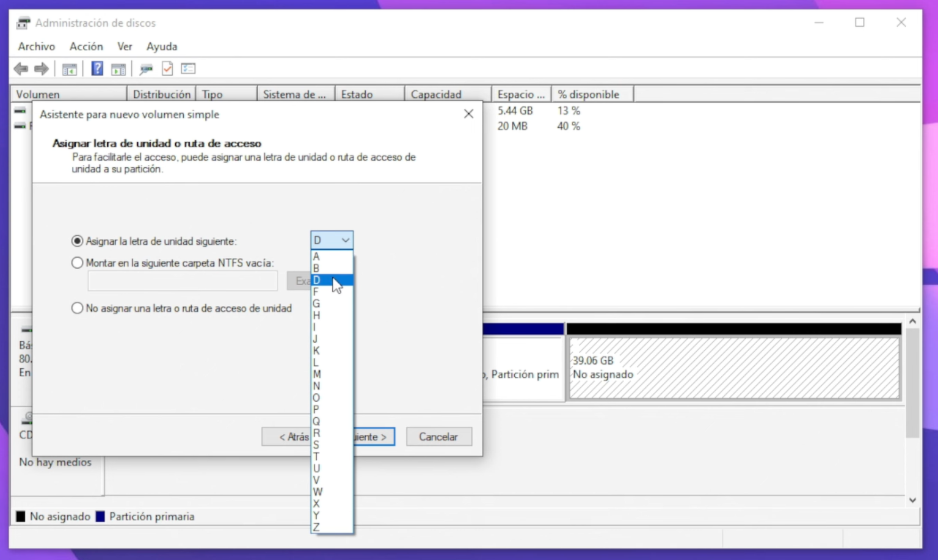938x560 pixels.
Task: Select first volume disk icon in list
Action: pyautogui.click(x=20, y=111)
